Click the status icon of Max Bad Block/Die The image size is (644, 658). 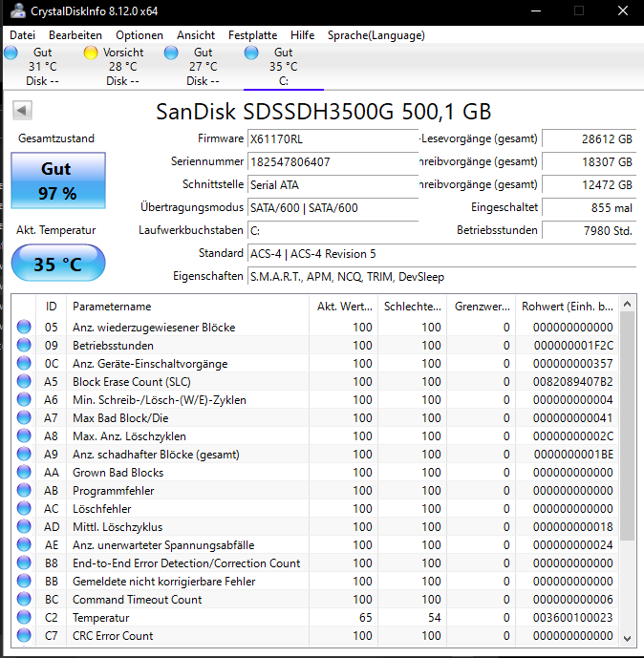coord(24,417)
